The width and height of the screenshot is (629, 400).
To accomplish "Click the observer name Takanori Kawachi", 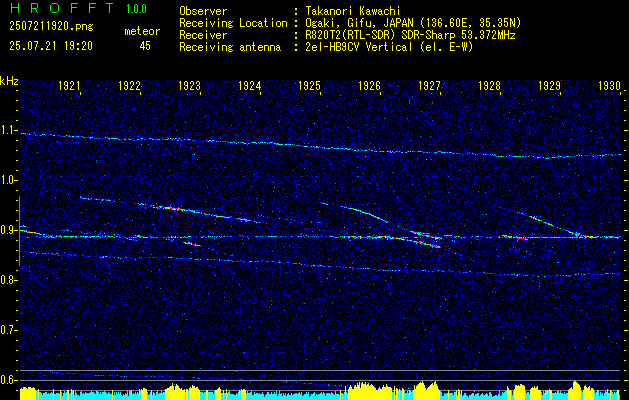I will pyautogui.click(x=352, y=11).
